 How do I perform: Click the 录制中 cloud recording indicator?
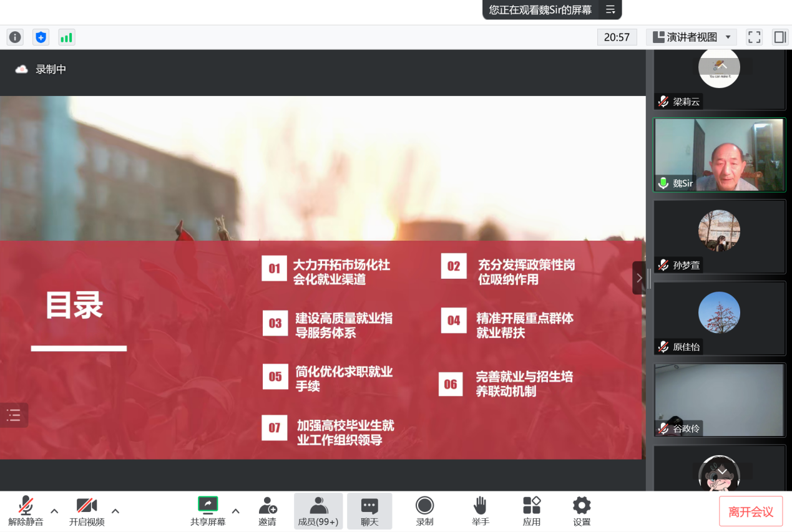41,69
